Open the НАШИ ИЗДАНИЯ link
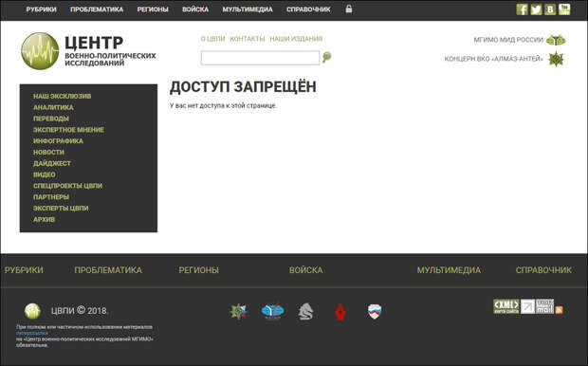 296,39
